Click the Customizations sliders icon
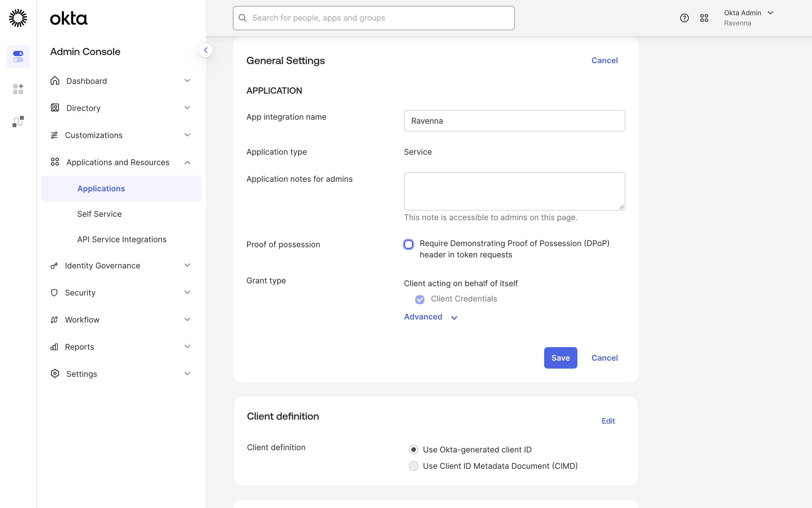 tap(54, 135)
